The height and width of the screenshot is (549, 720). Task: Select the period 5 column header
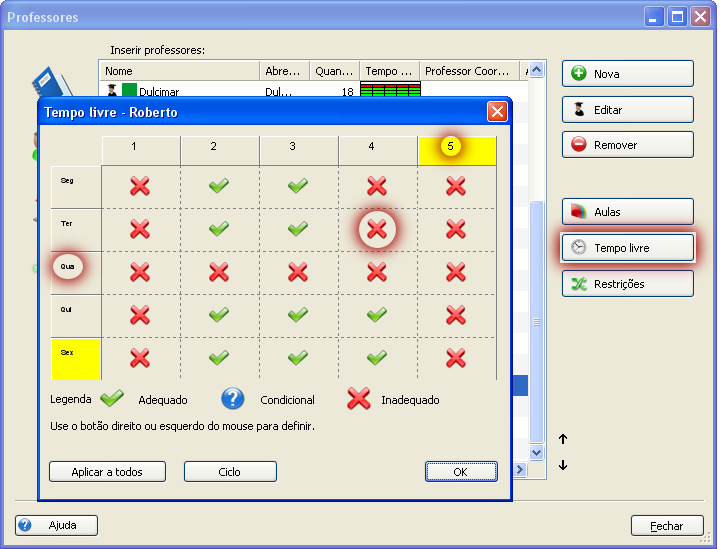click(451, 147)
